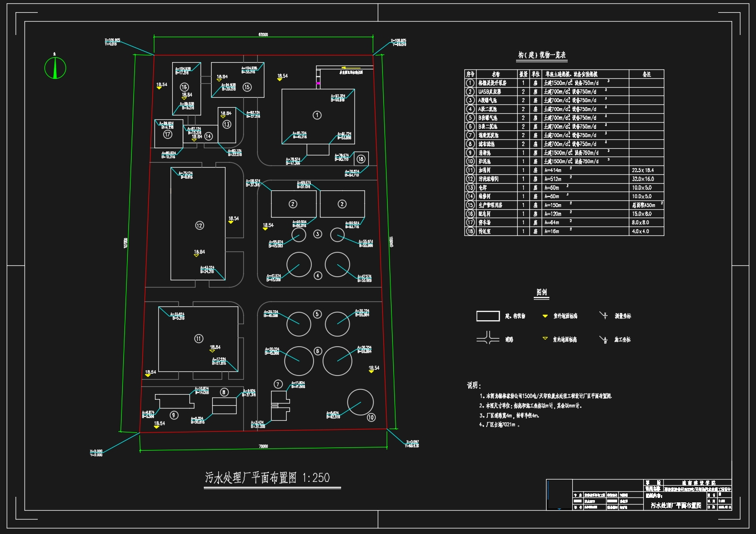
Task: Click the "图例" legend heading
Action: click(542, 293)
